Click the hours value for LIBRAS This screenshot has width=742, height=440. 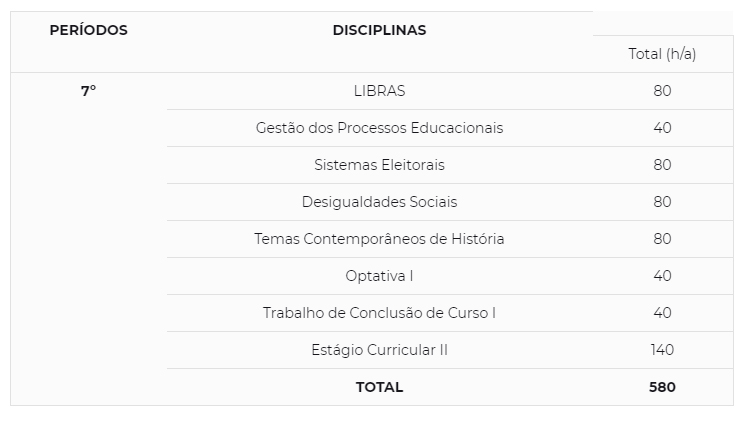[x=662, y=91]
